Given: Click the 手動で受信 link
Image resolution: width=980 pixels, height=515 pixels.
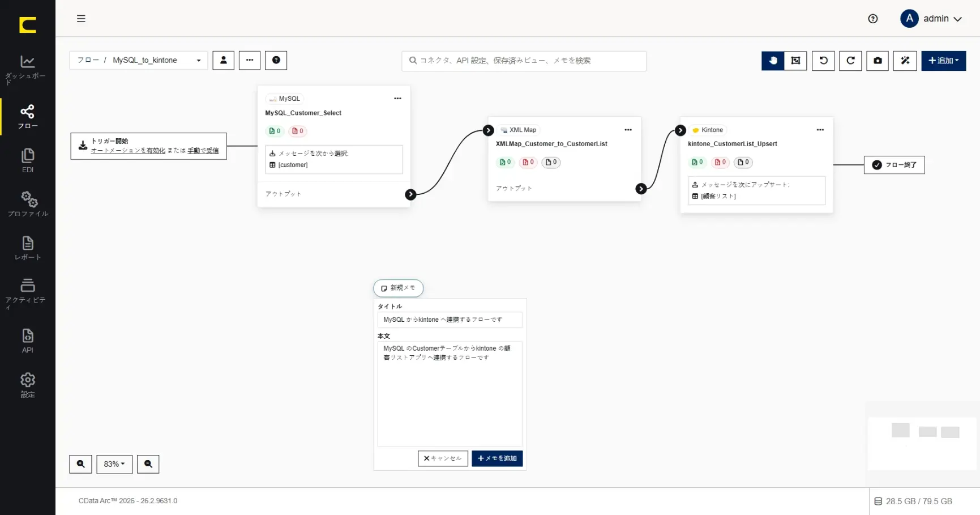Looking at the screenshot, I should coord(203,151).
